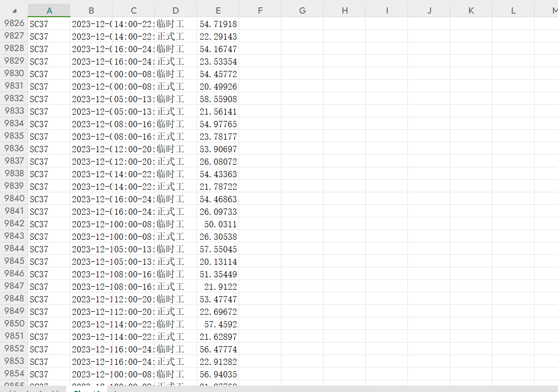Click the select-all corner triangle
This screenshot has height=392, width=558.
(14, 10)
